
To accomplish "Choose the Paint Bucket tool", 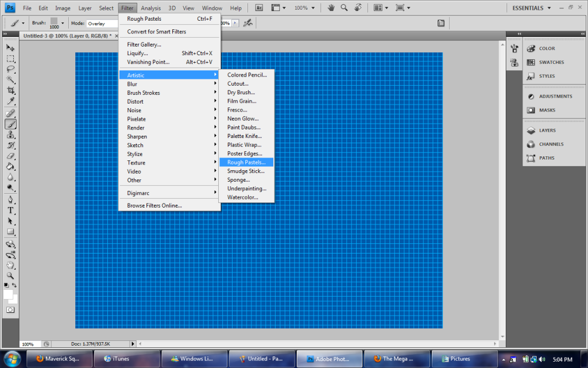I will [10, 167].
